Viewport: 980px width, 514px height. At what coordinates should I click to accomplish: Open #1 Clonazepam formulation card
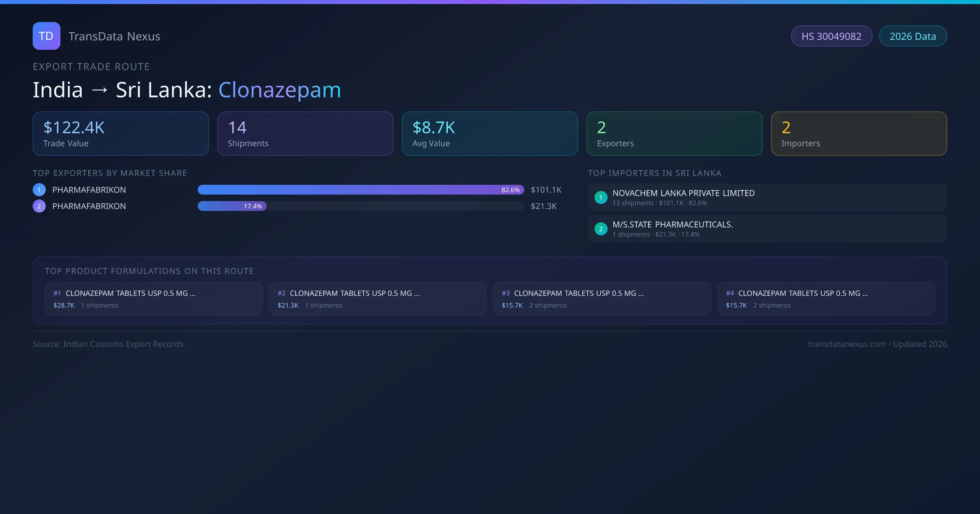point(153,299)
